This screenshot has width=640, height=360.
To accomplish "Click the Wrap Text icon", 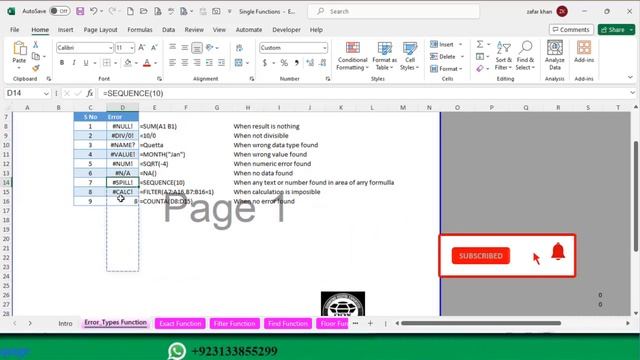I will pos(239,48).
